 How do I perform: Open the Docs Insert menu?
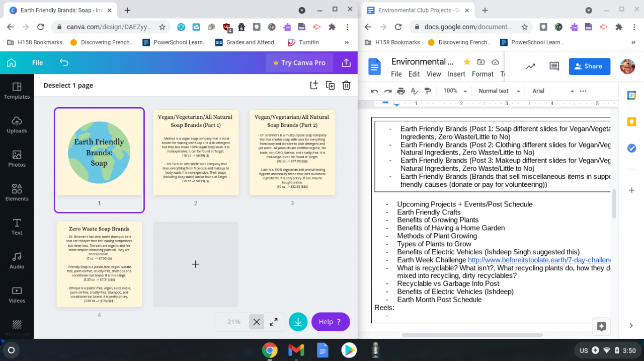point(456,74)
